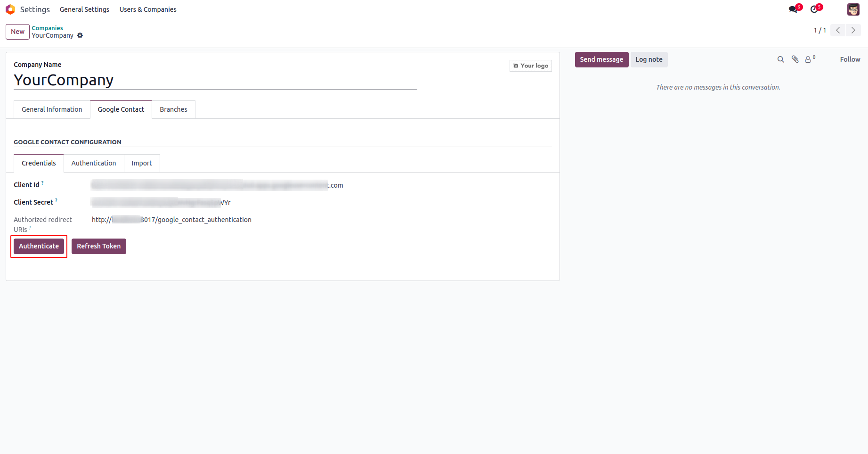Show the Client Id help tooltip

42,182
